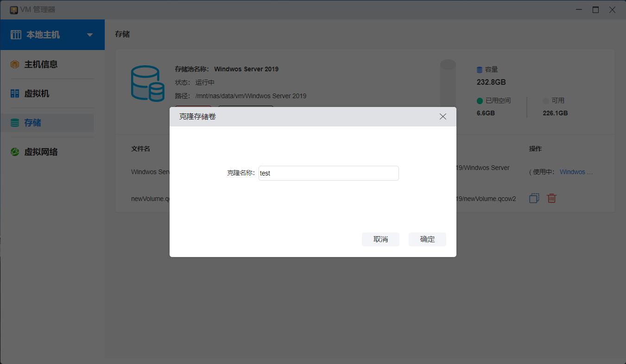The image size is (626, 364).
Task: Click the clone icon for newVolume.qcow2
Action: coord(534,198)
